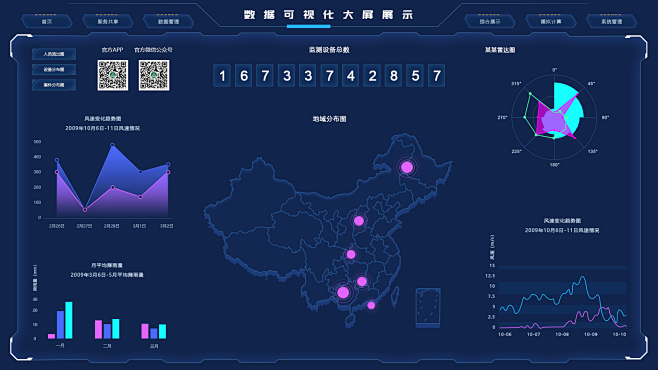This screenshot has width=658, height=370.
Task: Click the 人员 map side button
Action: (54, 54)
